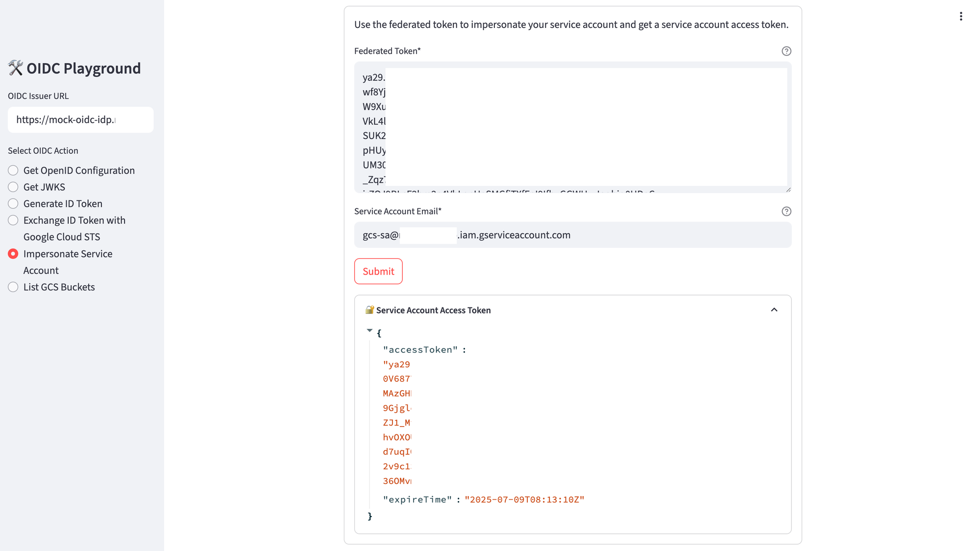Select the Generate ID Token action
This screenshot has height=551, width=980.
tap(13, 203)
